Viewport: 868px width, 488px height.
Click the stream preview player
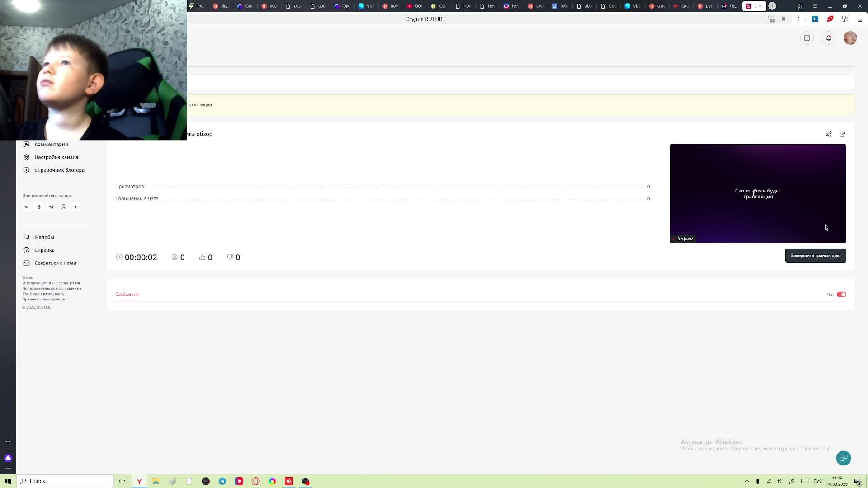[x=758, y=193]
